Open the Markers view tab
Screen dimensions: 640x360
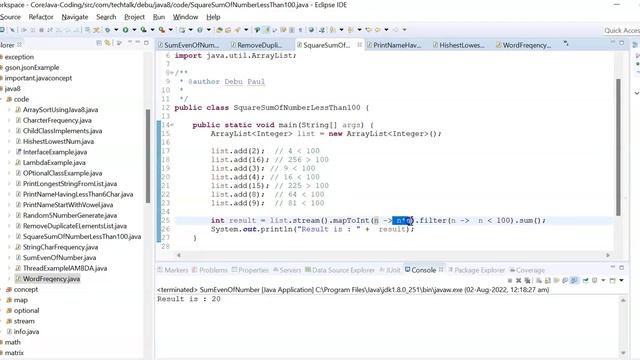173,270
